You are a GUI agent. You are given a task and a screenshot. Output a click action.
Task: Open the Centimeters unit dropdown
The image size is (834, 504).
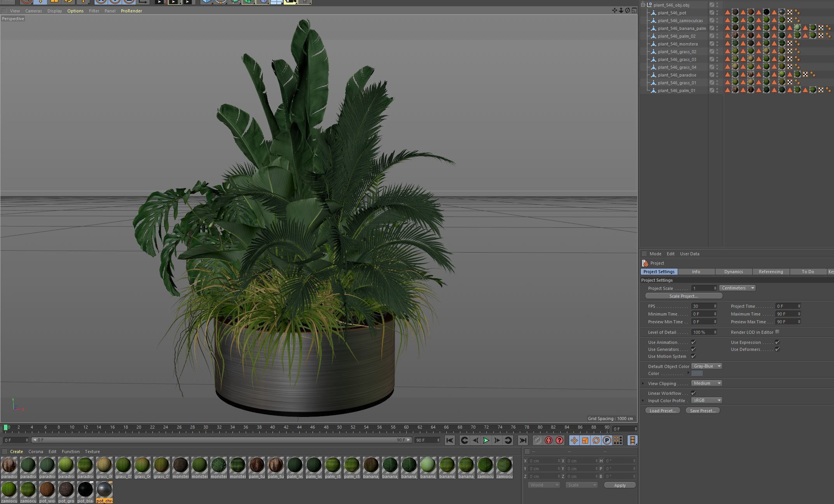pyautogui.click(x=738, y=288)
